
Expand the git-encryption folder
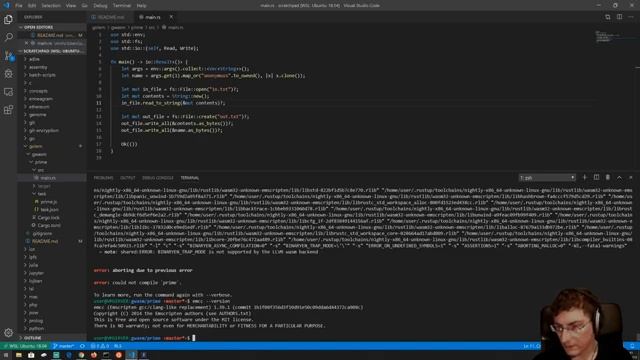click(44, 131)
